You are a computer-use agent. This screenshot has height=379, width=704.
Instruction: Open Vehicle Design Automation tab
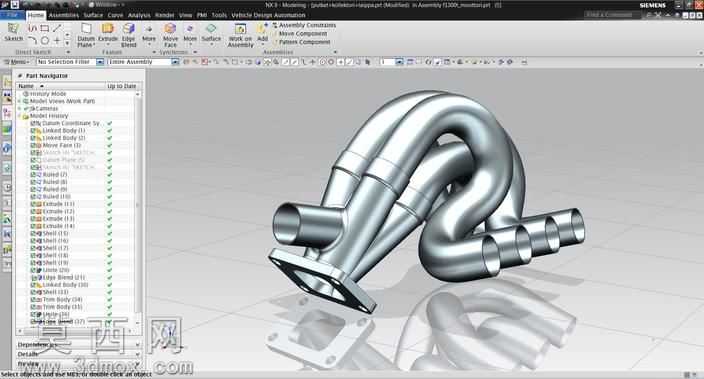click(268, 15)
